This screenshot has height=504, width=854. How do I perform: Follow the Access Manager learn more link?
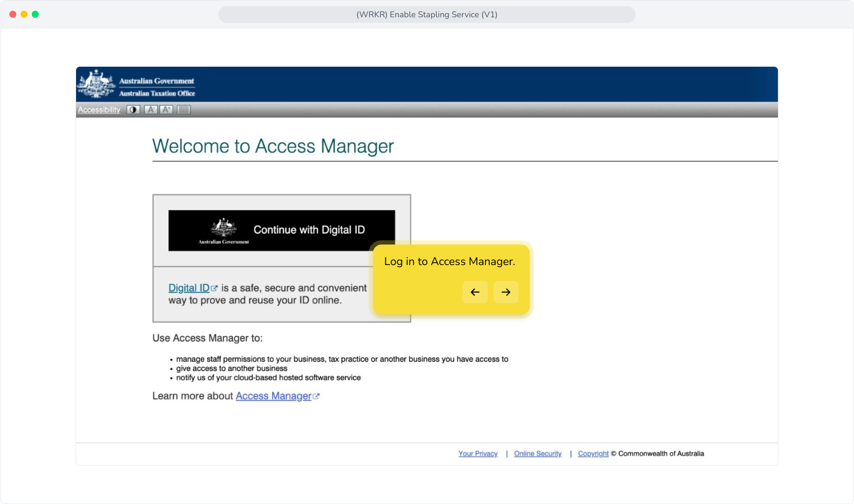point(273,396)
